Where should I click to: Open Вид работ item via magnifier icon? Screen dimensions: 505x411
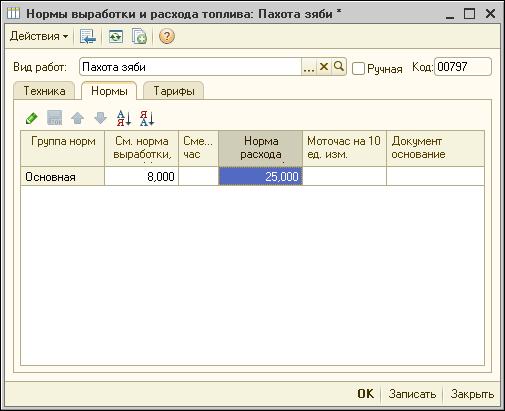click(339, 67)
